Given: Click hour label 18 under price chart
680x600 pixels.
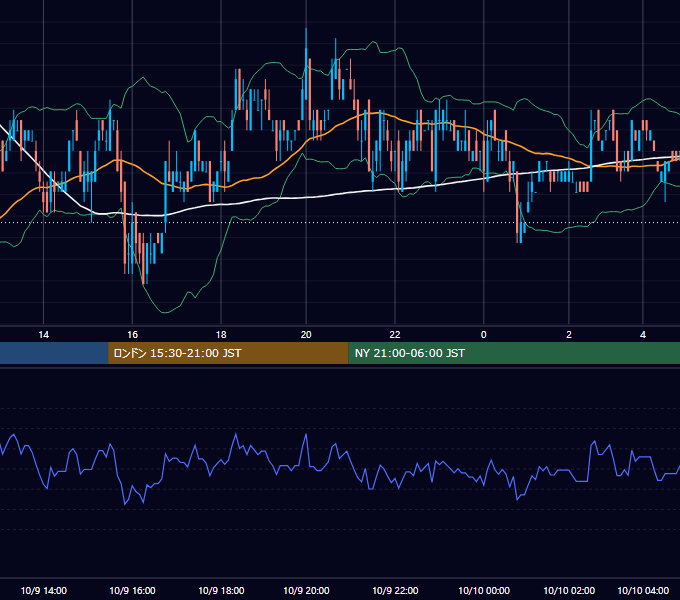Looking at the screenshot, I should (x=221, y=335).
